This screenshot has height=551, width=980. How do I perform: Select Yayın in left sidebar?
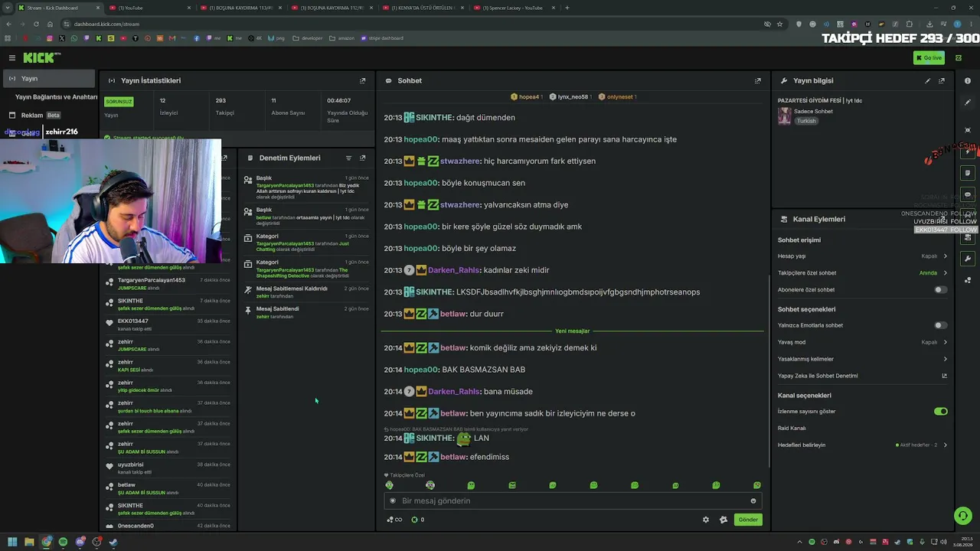[x=47, y=78]
